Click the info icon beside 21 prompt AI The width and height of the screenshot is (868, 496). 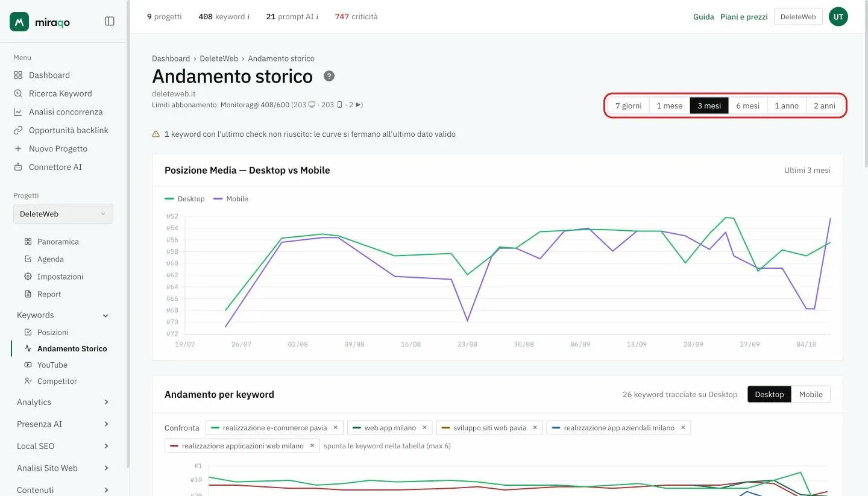click(x=317, y=17)
